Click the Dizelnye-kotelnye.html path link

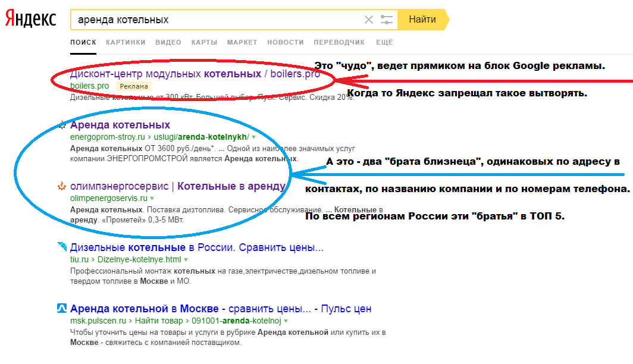(139, 259)
